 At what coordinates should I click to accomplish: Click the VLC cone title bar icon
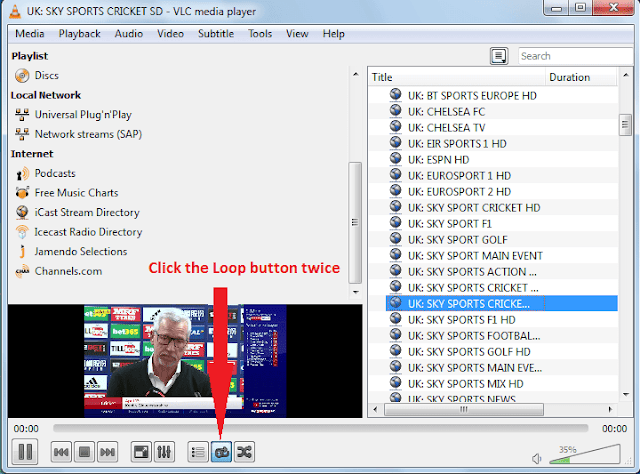point(15,11)
